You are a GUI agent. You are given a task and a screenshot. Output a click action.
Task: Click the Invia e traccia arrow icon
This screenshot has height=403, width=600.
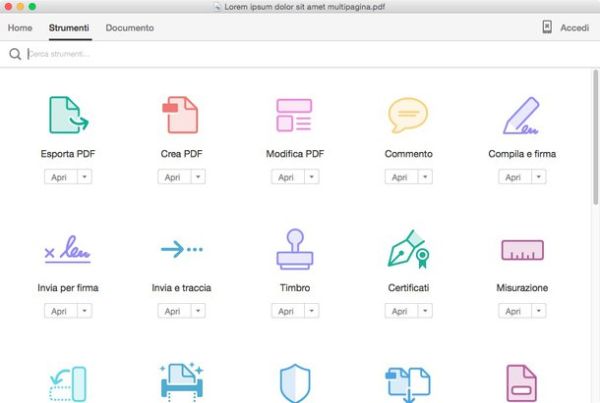(x=181, y=249)
